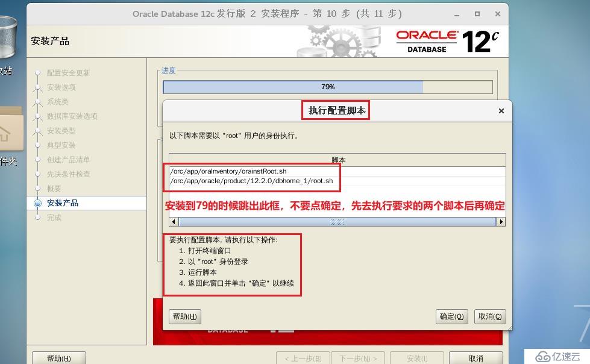Select the active 安装产品 step in the sidebar
Screen dimensions: 590x364
[x=63, y=203]
